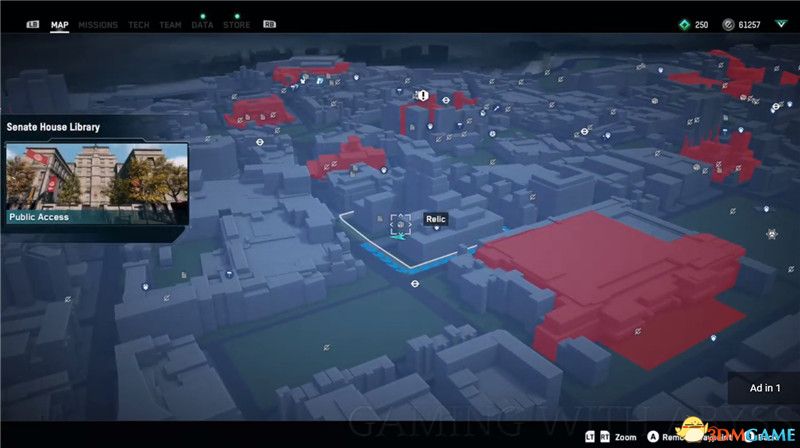Click the LB previous-tab button icon
Viewport: 800px width, 448px height.
[x=33, y=24]
